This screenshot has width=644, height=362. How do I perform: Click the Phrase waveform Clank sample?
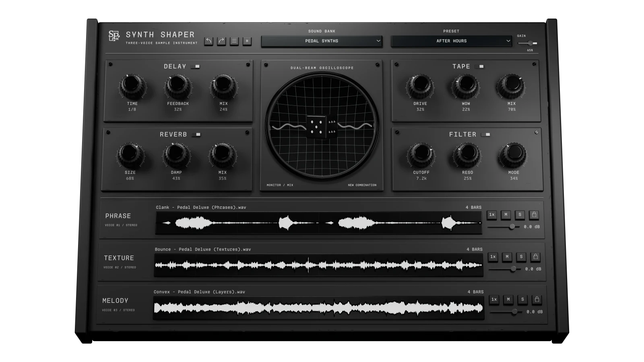(x=319, y=223)
